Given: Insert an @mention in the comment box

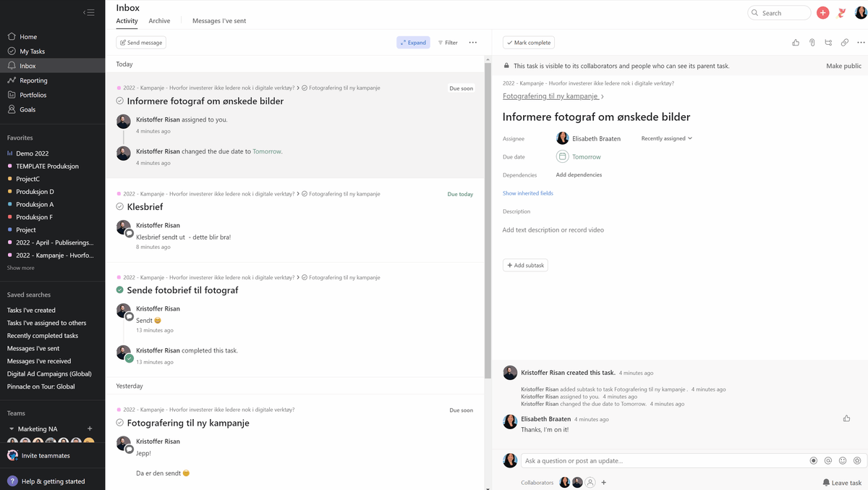Looking at the screenshot, I should point(827,460).
